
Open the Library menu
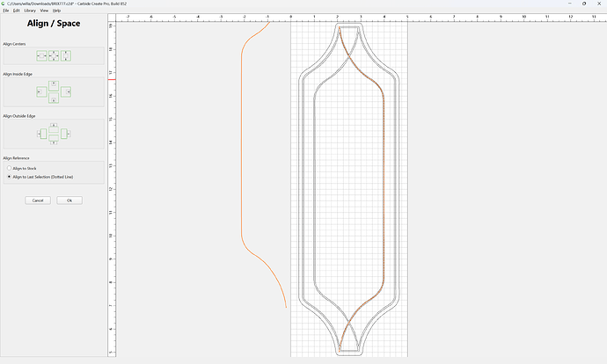point(30,11)
